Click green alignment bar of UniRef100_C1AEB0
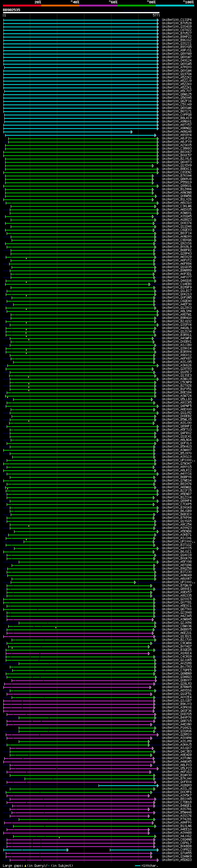The width and height of the screenshot is (197, 868). coord(78,285)
